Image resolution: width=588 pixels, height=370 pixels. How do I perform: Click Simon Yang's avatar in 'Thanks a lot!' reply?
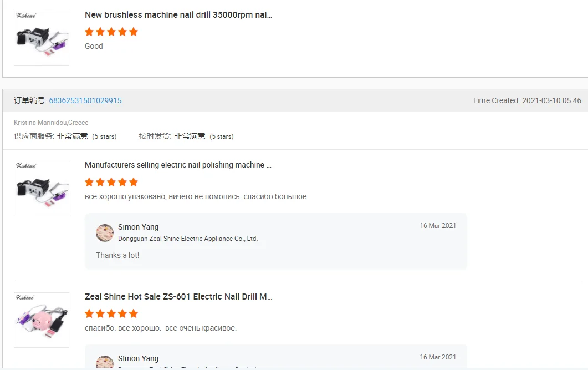click(x=105, y=233)
